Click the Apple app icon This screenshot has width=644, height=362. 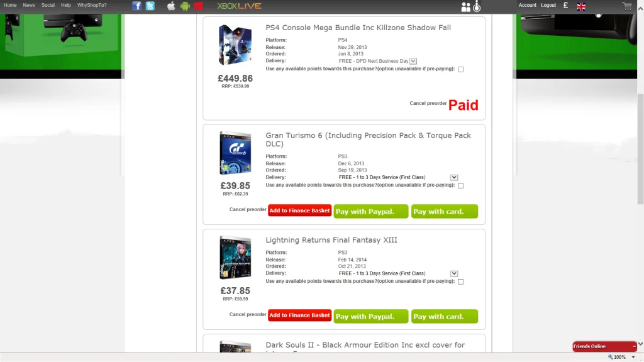171,6
